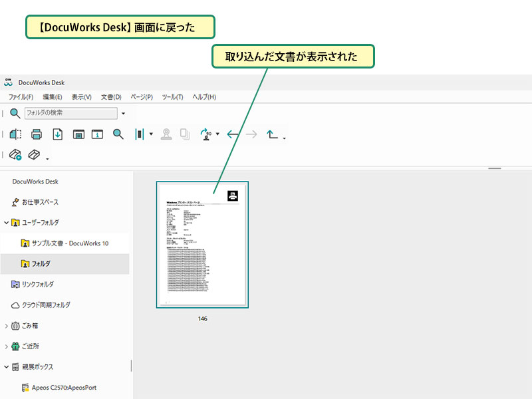Open the ファイル(F) menu
This screenshot has width=532, height=399.
21,97
